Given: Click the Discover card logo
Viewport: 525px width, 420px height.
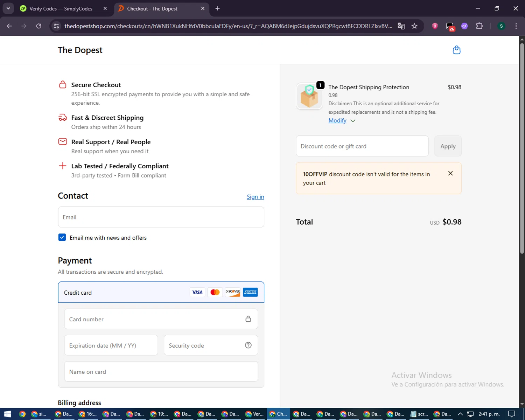Looking at the screenshot, I should click(233, 292).
